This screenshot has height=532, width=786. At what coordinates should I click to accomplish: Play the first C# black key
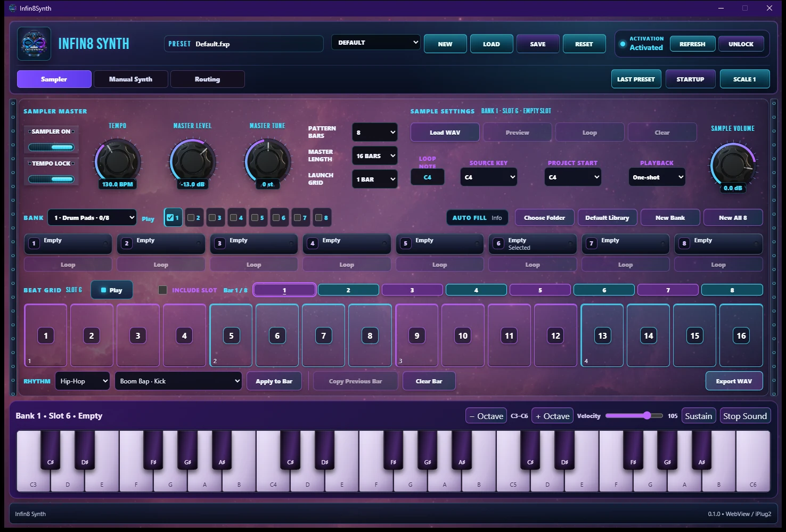point(51,450)
